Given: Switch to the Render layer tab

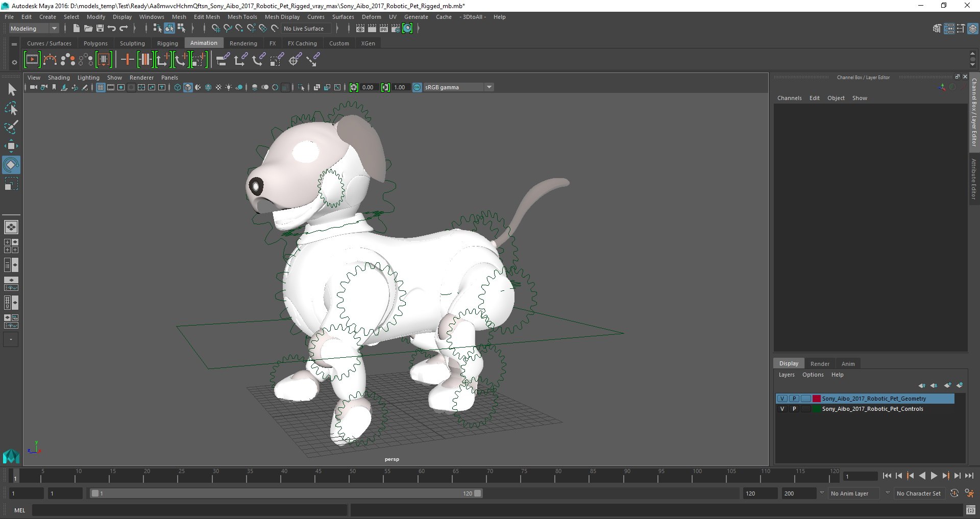Looking at the screenshot, I should (820, 364).
